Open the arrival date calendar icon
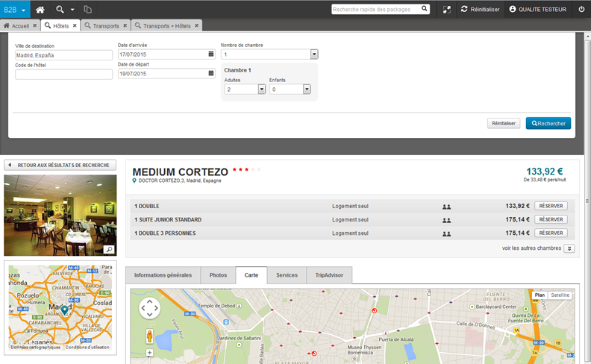 pyautogui.click(x=211, y=54)
